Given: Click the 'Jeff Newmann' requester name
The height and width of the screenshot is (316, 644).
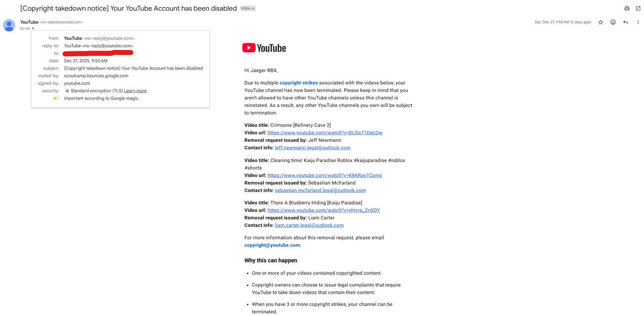Looking at the screenshot, I should point(325,140).
